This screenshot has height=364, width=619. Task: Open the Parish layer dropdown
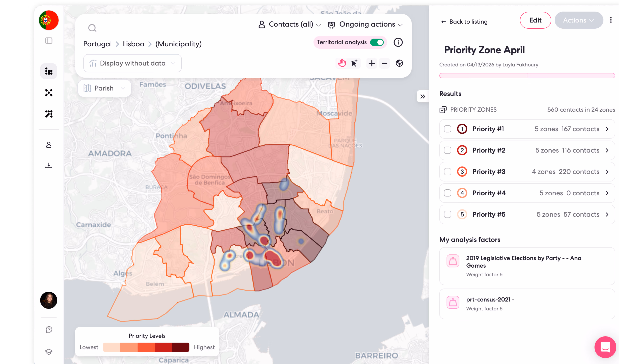(x=104, y=88)
